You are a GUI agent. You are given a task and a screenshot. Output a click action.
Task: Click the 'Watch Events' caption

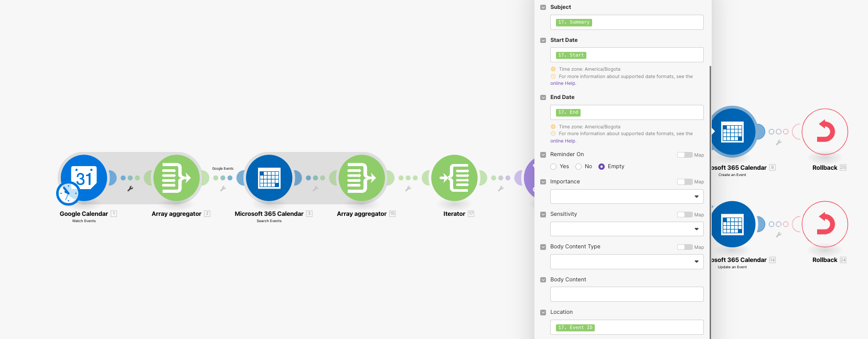pos(84,221)
